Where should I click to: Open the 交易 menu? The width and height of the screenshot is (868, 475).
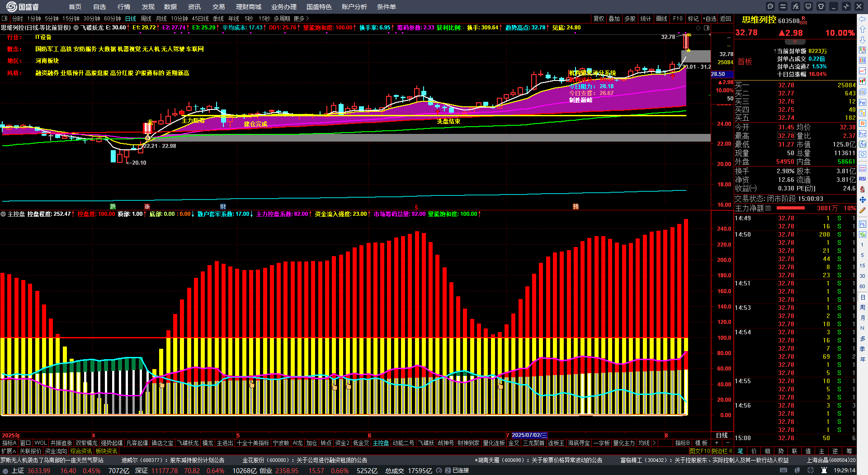pos(219,7)
